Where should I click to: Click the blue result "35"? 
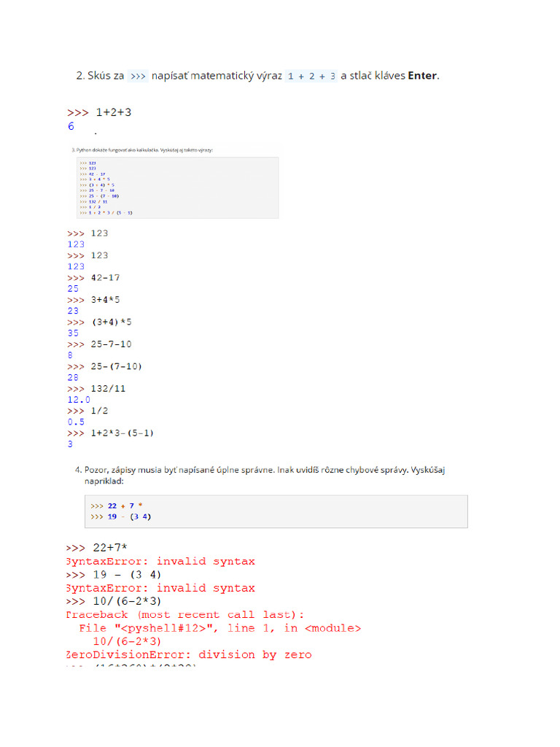[73, 333]
